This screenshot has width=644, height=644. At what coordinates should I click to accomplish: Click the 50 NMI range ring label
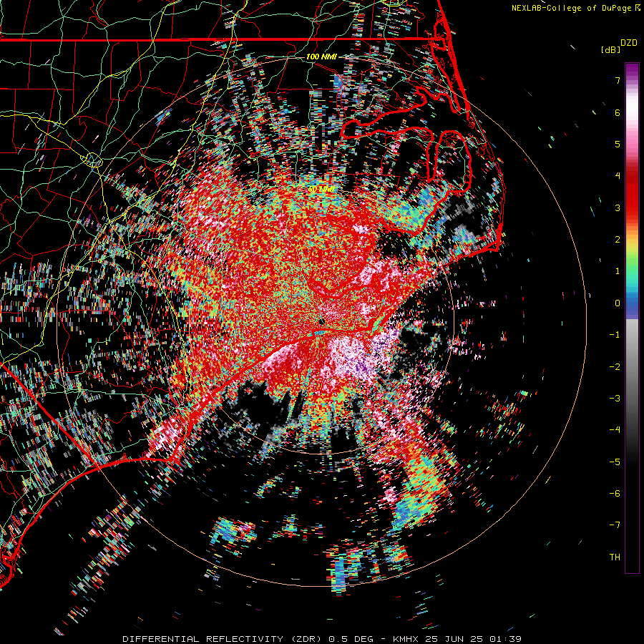[321, 190]
